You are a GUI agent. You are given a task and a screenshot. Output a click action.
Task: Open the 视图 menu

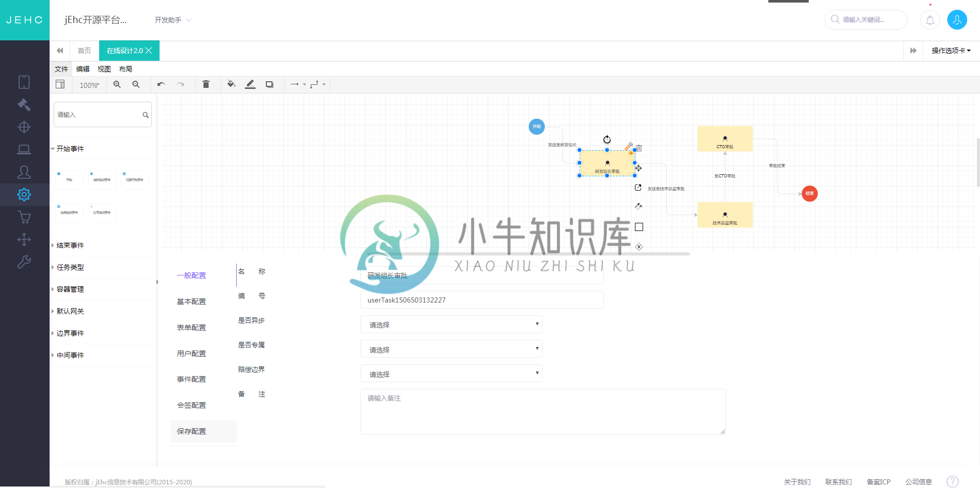click(x=104, y=69)
